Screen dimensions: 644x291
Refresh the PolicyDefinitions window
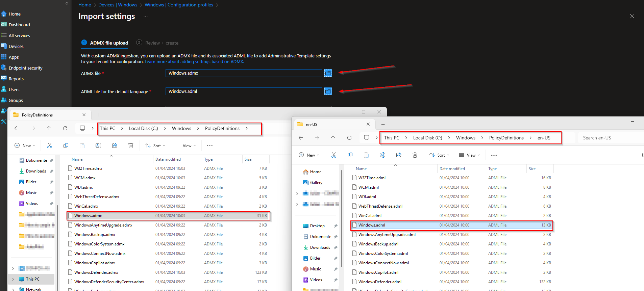pos(65,128)
